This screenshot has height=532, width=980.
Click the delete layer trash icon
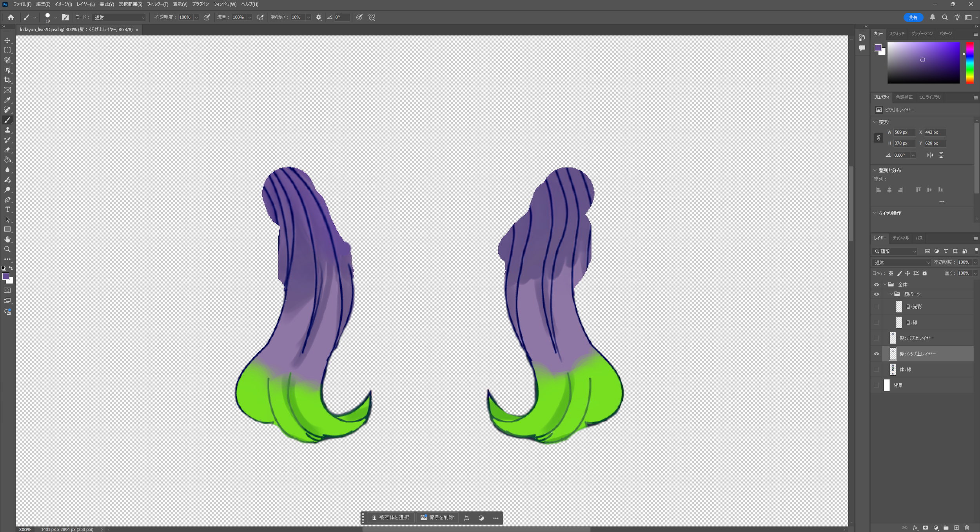(966, 528)
